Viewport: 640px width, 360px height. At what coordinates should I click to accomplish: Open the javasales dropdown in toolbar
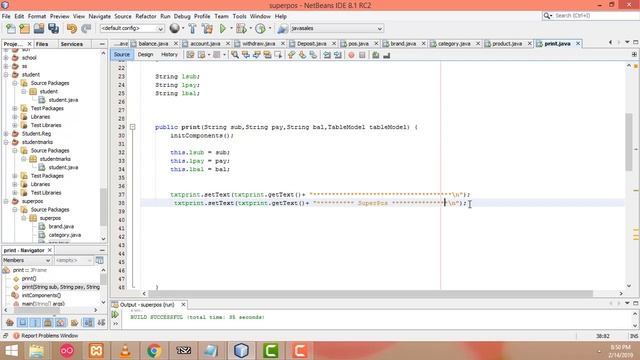[336, 29]
